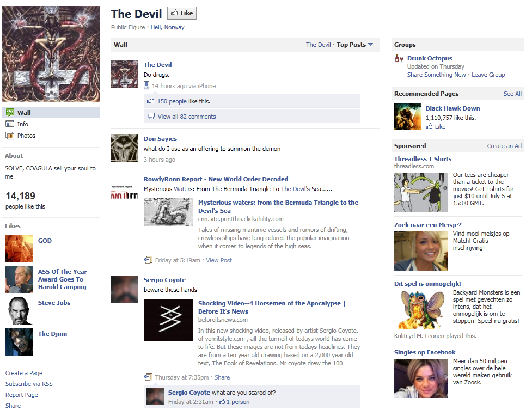This screenshot has height=410, width=532.
Task: Click thumbs-up icon next to 150 people
Action: coord(151,101)
